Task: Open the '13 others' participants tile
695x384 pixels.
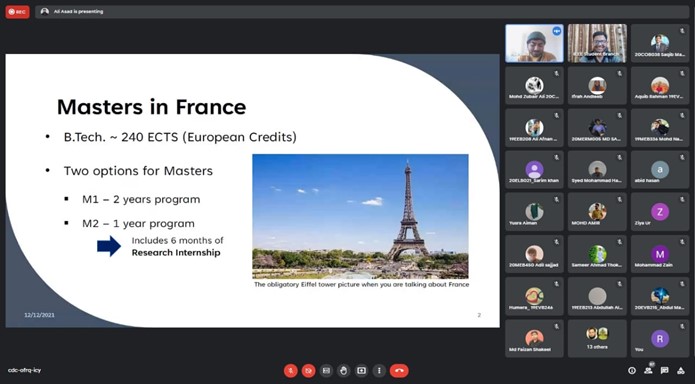Action: click(597, 338)
